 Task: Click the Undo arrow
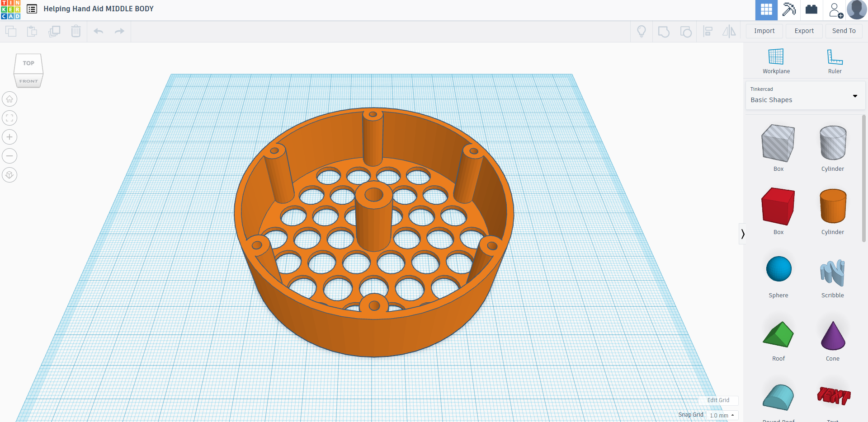98,31
